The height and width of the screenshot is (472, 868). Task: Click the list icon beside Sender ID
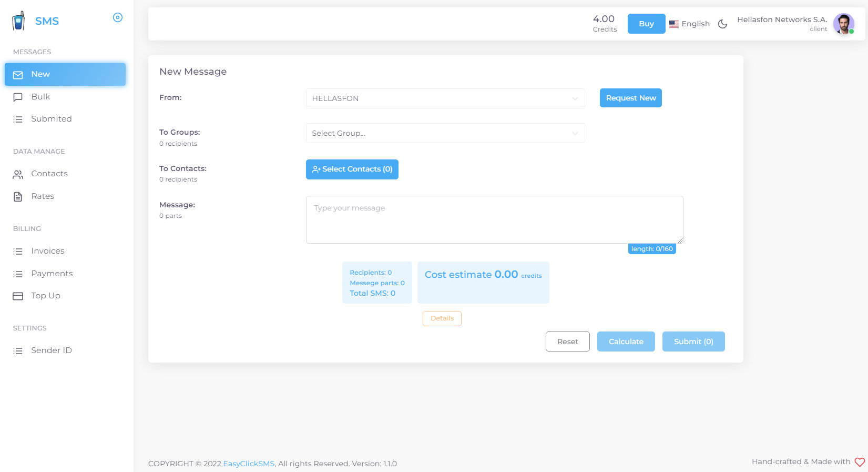click(x=18, y=351)
